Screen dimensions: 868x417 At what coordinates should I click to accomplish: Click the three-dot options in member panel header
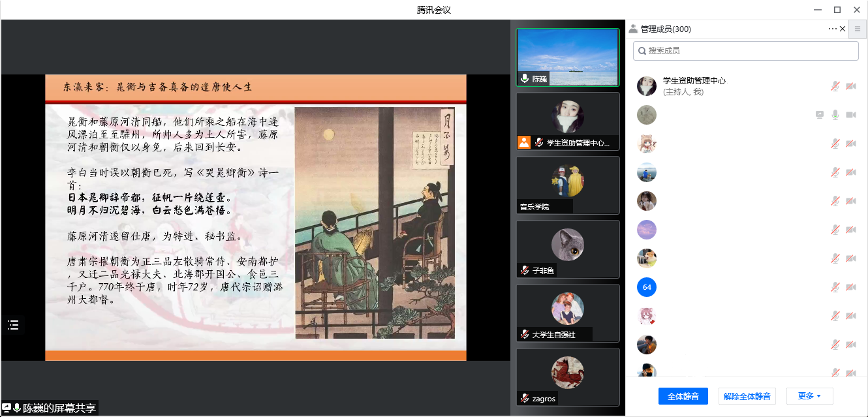coord(832,29)
